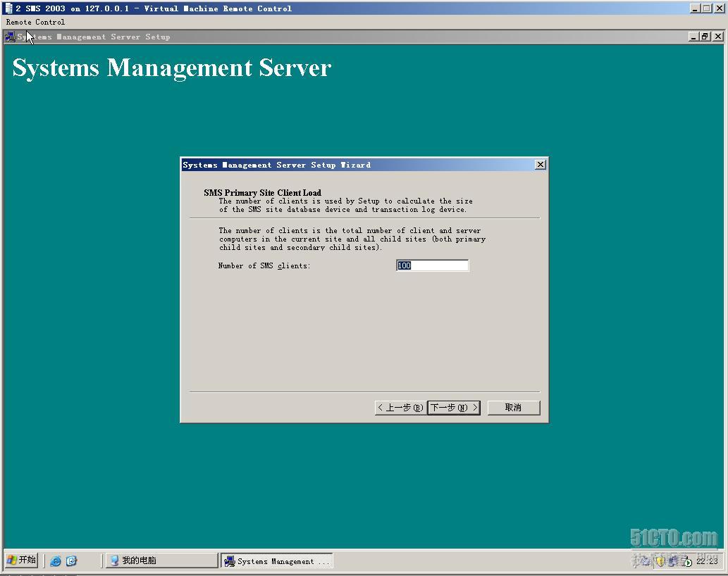Close the Setup Wizard dialog
Image resolution: width=728 pixels, height=576 pixels.
540,165
